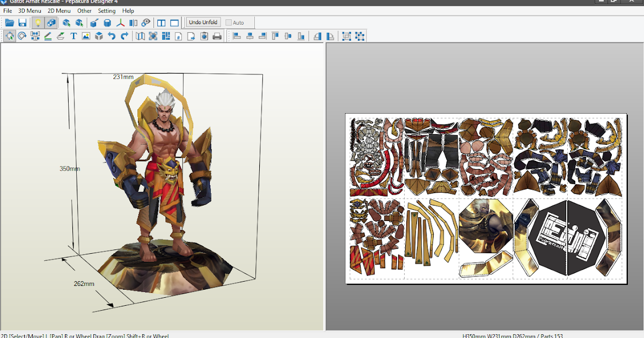Viewport: 644px width, 338px height.
Task: Open the File menu
Action: click(7, 10)
